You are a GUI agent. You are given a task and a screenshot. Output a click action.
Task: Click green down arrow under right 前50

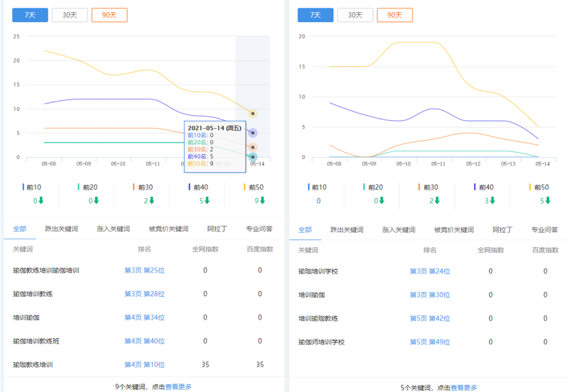(548, 201)
